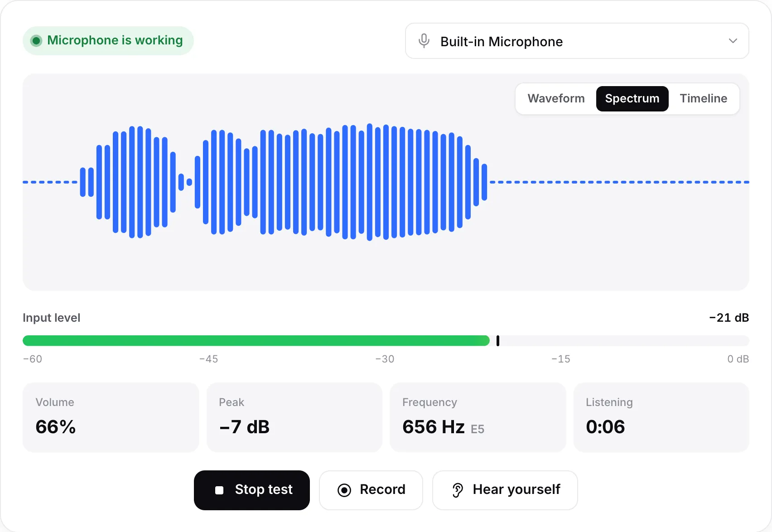Click the microphone icon in device selector
Screen dimensions: 772x532
(x=424, y=41)
